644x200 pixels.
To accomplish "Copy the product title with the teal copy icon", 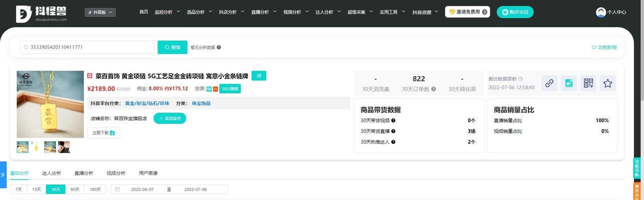I will [x=259, y=75].
